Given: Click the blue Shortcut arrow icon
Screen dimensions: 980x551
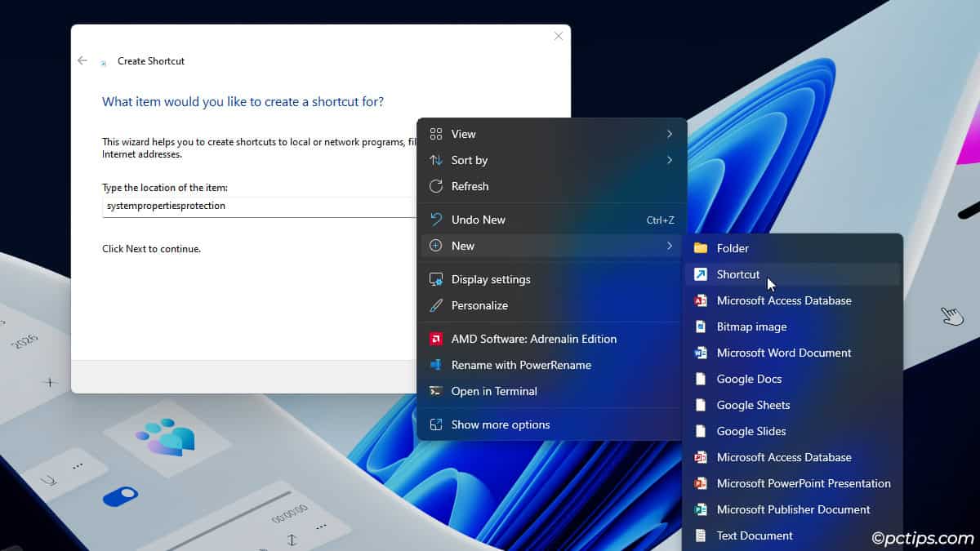Looking at the screenshot, I should pyautogui.click(x=701, y=274).
